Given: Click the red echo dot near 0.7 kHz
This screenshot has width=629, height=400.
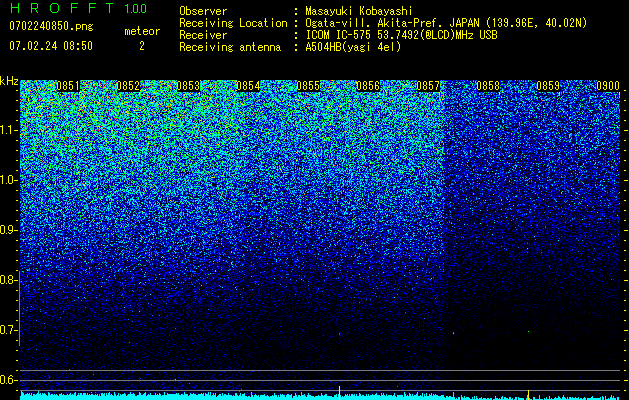Looking at the screenshot, I should 339,333.
